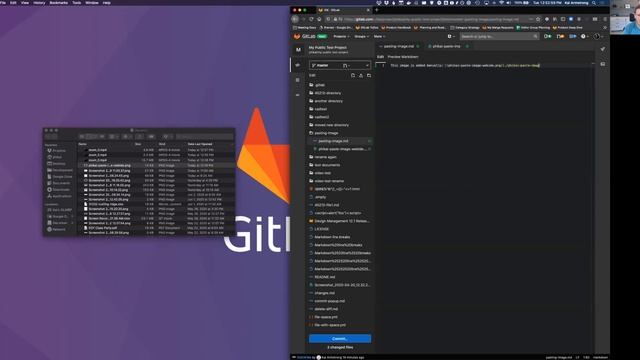Open Design Management release file in tree

coord(340,221)
